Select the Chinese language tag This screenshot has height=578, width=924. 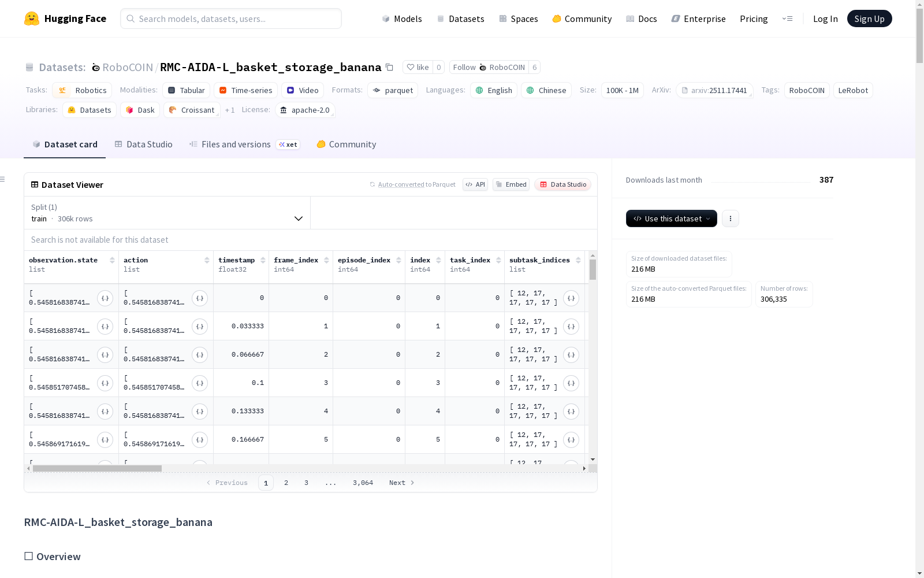(546, 90)
